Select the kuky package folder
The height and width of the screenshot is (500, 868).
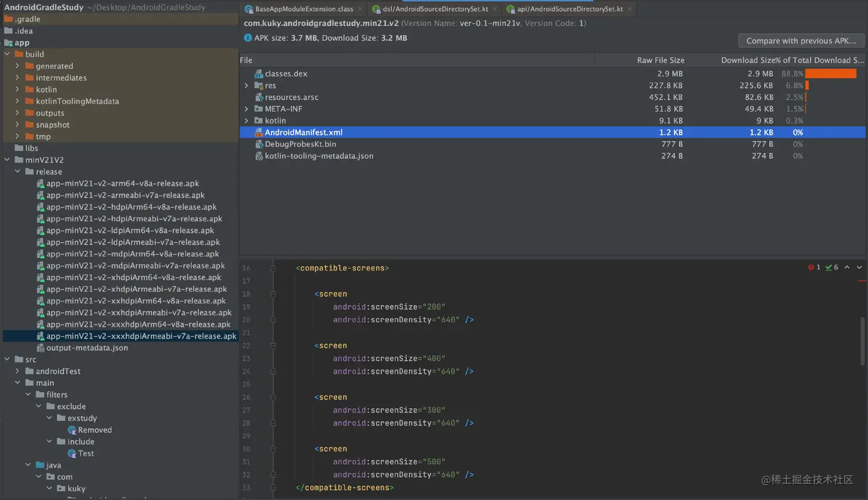point(76,489)
